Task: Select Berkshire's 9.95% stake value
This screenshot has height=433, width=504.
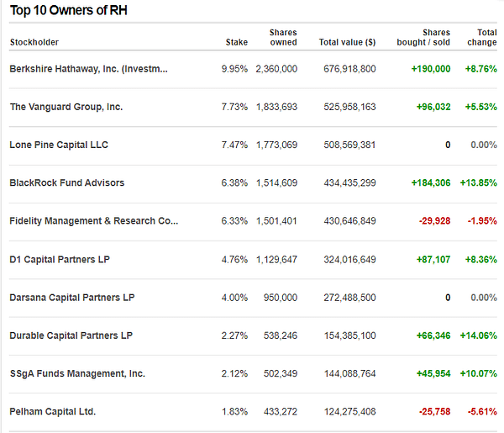Action: pyautogui.click(x=234, y=69)
